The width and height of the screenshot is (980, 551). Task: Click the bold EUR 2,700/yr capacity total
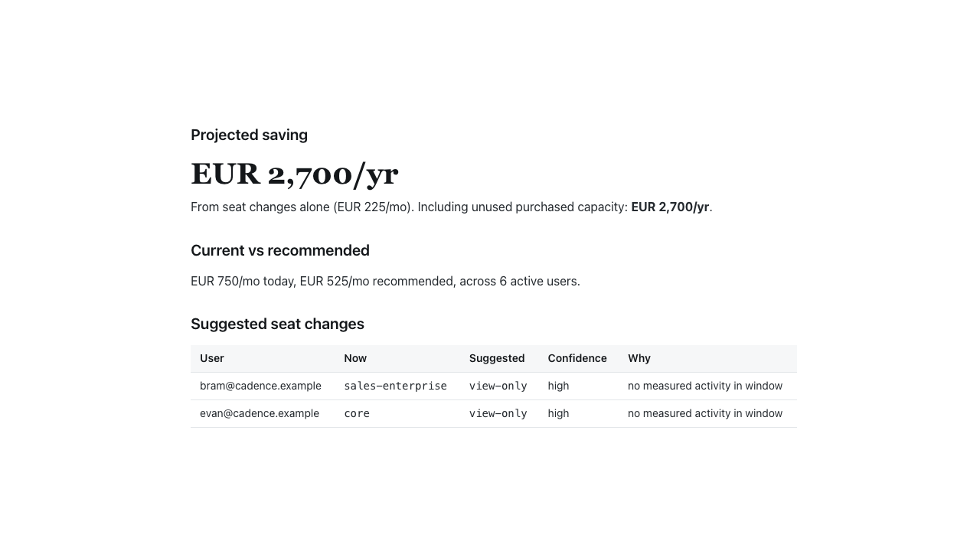(x=670, y=207)
